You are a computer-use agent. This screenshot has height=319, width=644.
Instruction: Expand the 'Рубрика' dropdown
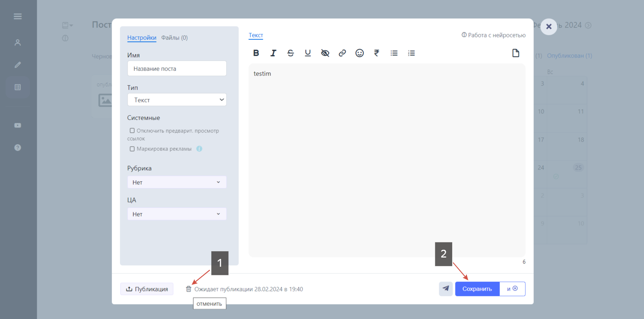point(177,182)
